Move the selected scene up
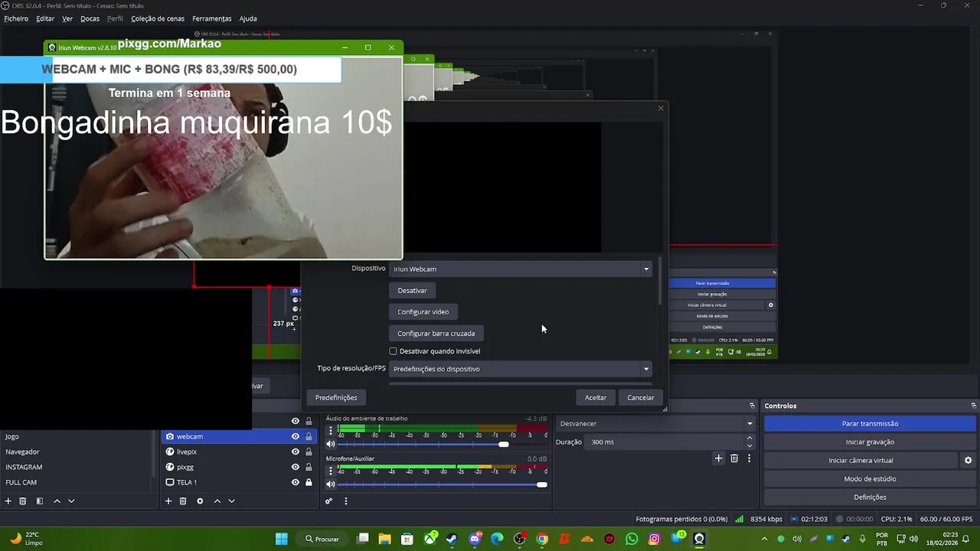This screenshot has width=980, height=551. pos(57,501)
